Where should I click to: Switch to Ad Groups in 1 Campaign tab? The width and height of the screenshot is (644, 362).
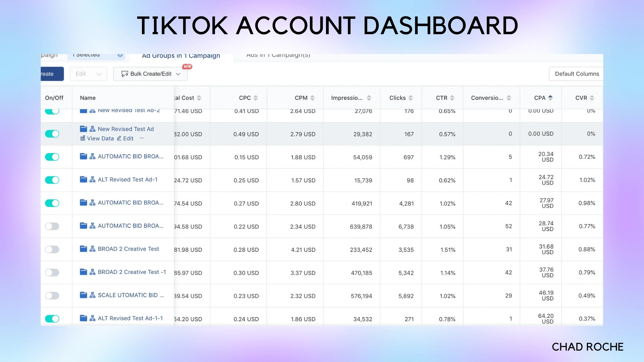pos(181,56)
